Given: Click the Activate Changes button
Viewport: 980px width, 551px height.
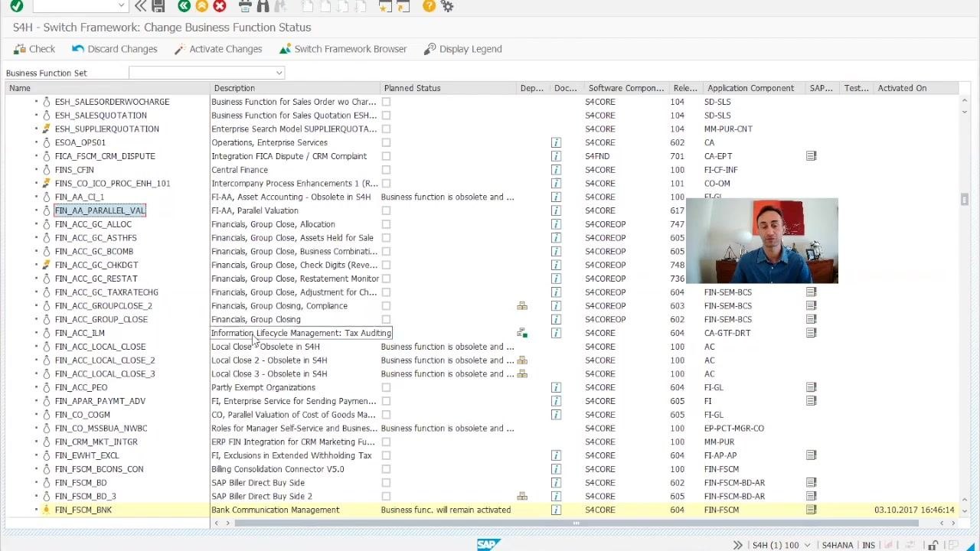Looking at the screenshot, I should tap(217, 49).
